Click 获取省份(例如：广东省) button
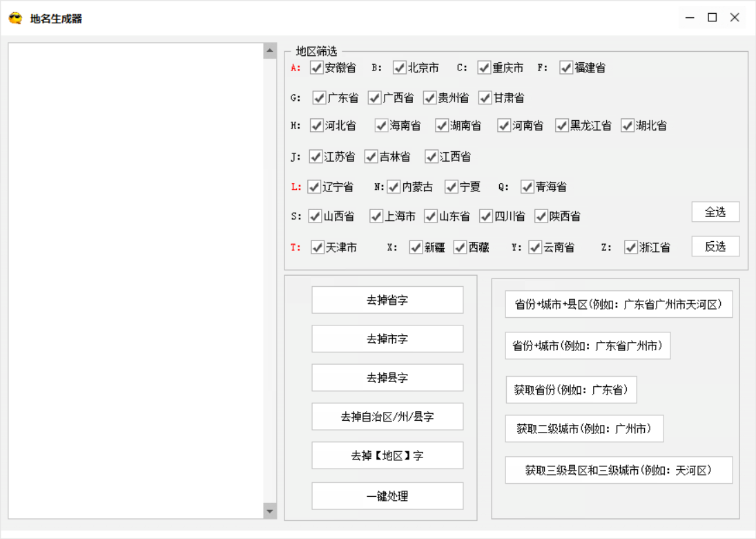Viewport: 756px width, 539px height. (572, 390)
